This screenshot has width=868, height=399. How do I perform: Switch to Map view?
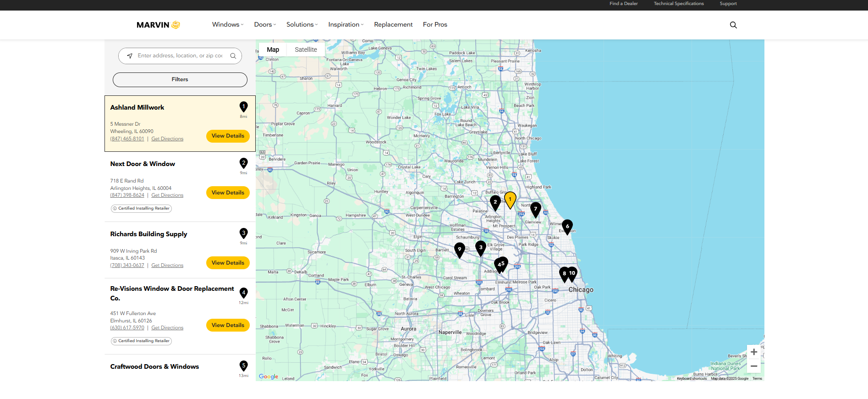click(273, 50)
